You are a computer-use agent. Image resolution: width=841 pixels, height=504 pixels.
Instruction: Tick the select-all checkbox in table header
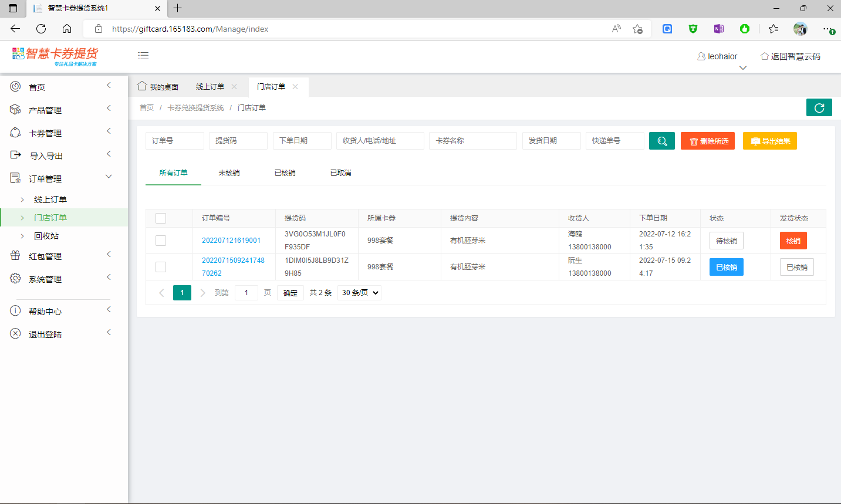[161, 218]
